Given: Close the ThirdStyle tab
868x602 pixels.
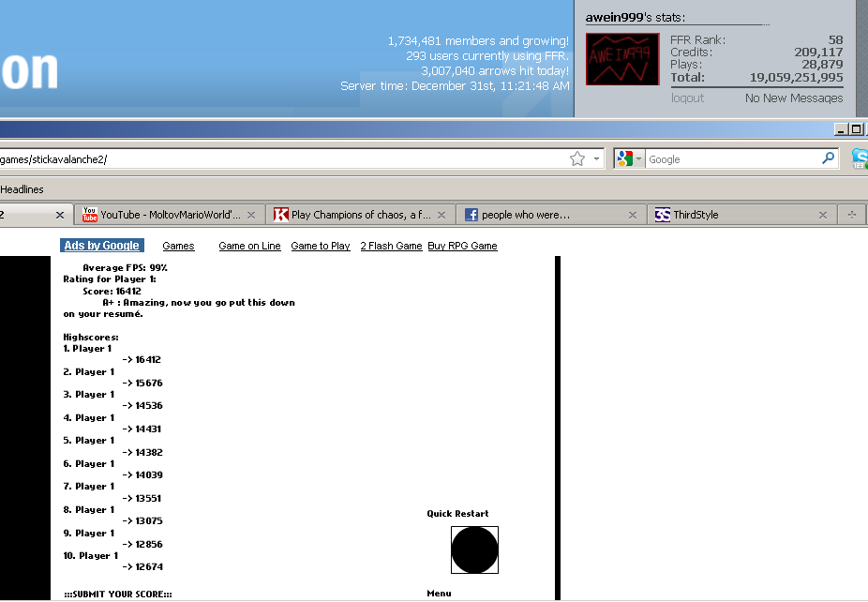Looking at the screenshot, I should tap(823, 215).
